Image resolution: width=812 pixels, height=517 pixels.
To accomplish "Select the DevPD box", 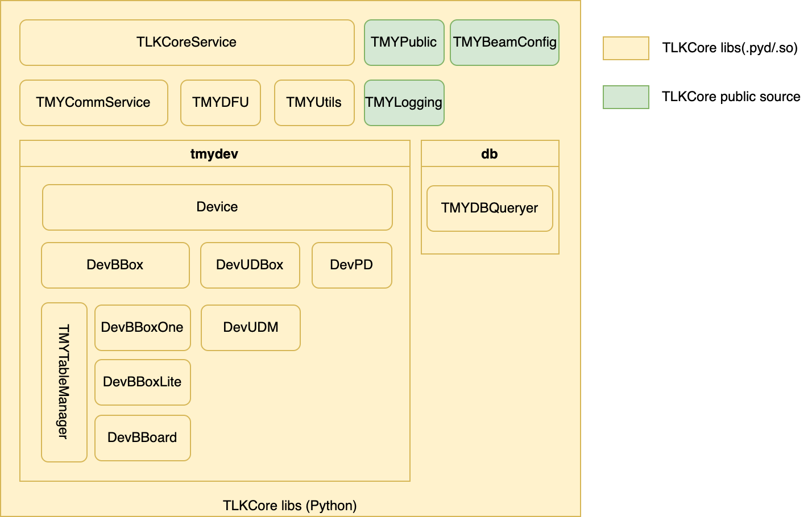I will click(x=352, y=265).
